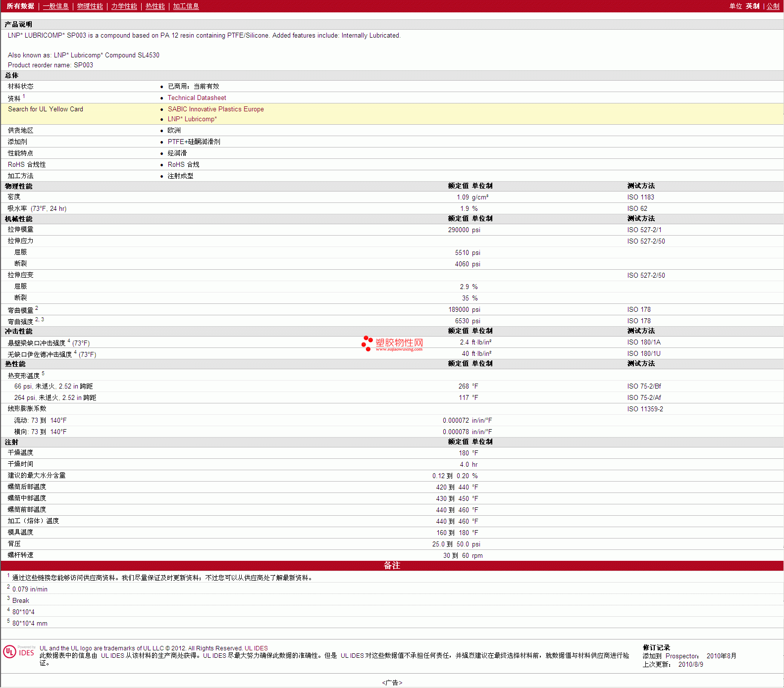Image resolution: width=784 pixels, height=688 pixels.
Task: Click heat deflection value 268
Action: click(464, 387)
